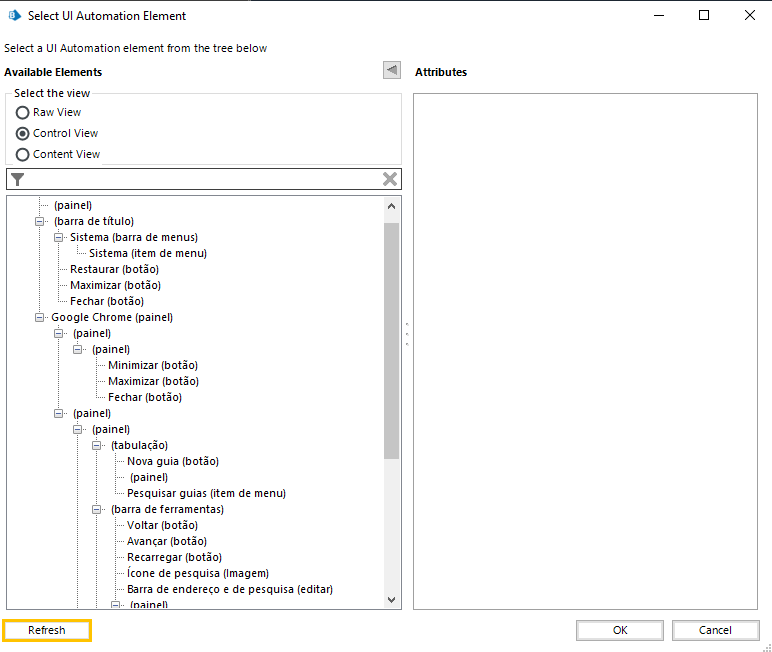This screenshot has width=772, height=652.
Task: Select Recarregar (botão) tree item
Action: 174,557
